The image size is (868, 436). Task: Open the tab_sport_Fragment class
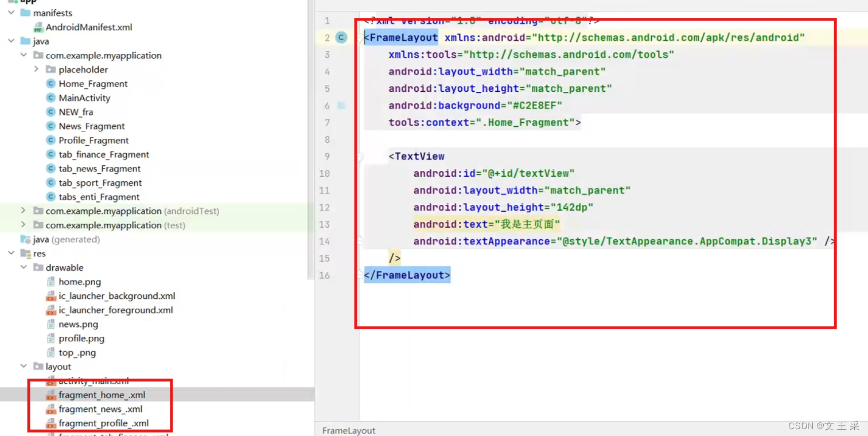[100, 182]
